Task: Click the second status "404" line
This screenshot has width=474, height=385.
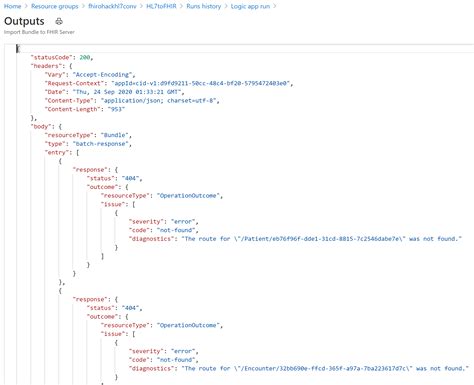Action: pyautogui.click(x=114, y=308)
